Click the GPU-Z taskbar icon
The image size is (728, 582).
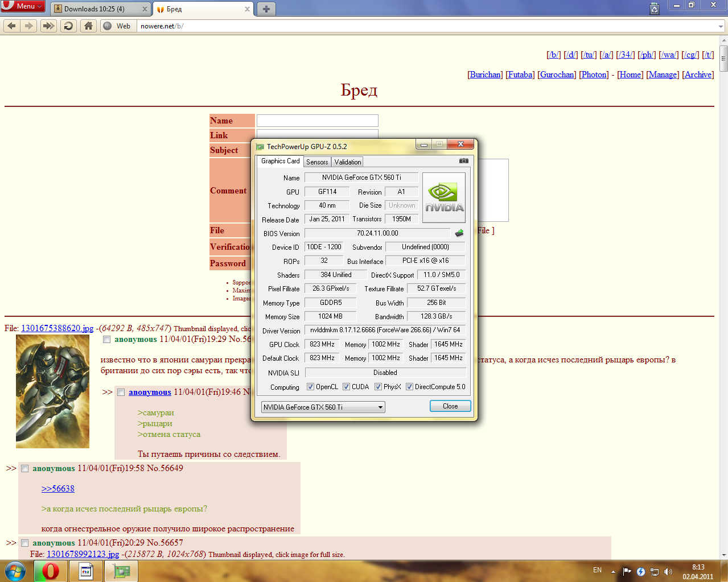click(121, 571)
